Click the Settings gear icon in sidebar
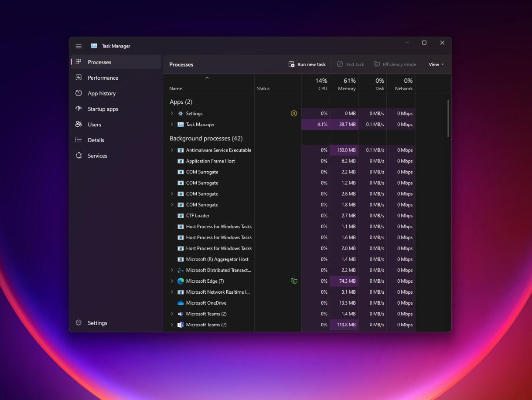 pyautogui.click(x=78, y=323)
